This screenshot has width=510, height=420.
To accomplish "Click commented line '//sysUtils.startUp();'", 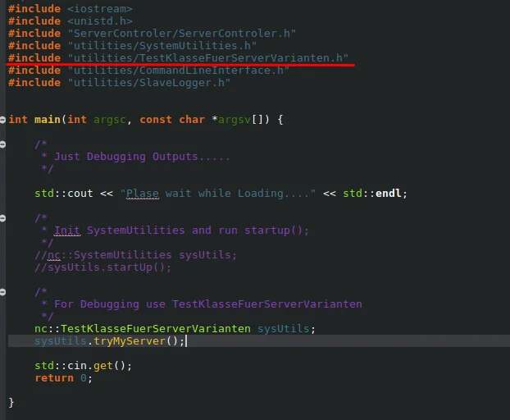I will click(102, 267).
